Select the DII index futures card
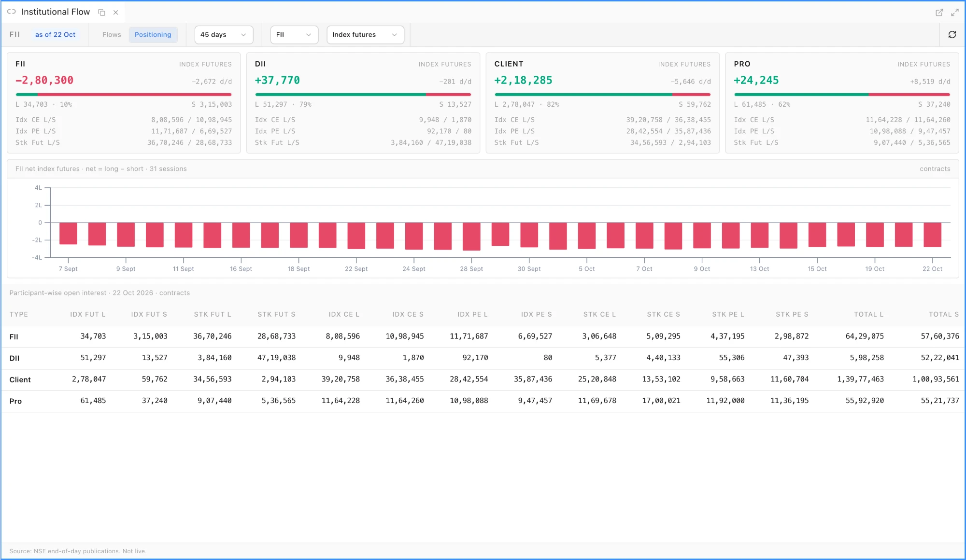Screen dimensions: 966x560 (x=363, y=103)
